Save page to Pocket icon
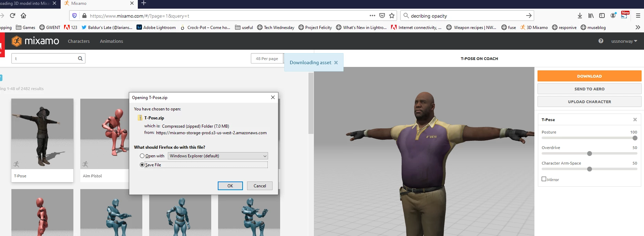Screen dimensions: 644x236 pyautogui.click(x=382, y=16)
